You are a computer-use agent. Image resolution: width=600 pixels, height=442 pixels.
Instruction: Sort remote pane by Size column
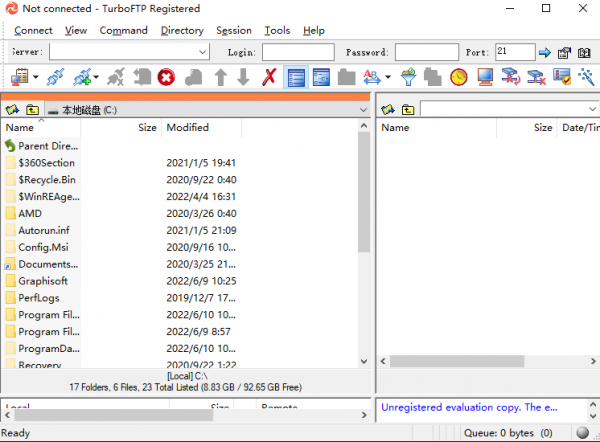click(x=527, y=127)
